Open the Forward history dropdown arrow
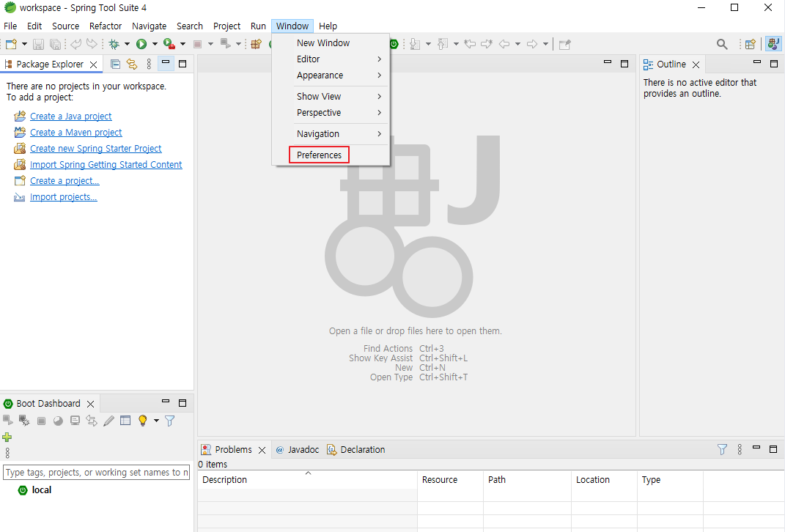This screenshot has width=785, height=532. (546, 44)
